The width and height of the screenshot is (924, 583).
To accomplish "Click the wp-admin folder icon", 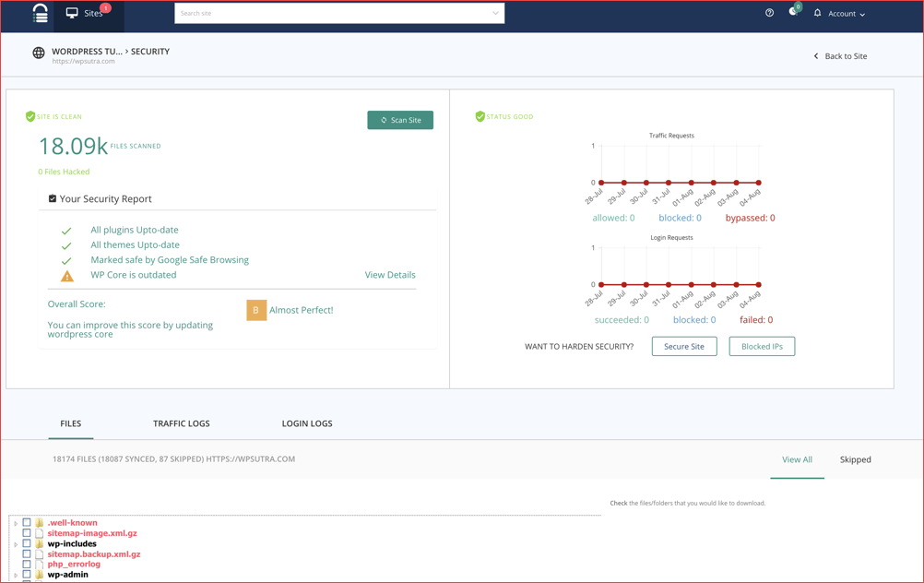I will coord(40,574).
